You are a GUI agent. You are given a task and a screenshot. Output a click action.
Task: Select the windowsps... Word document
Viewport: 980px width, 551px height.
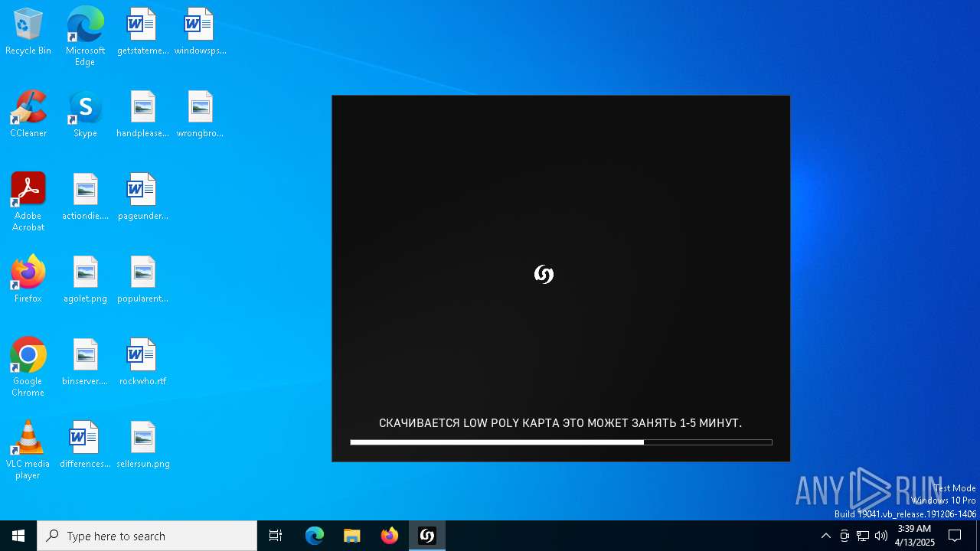pyautogui.click(x=200, y=32)
